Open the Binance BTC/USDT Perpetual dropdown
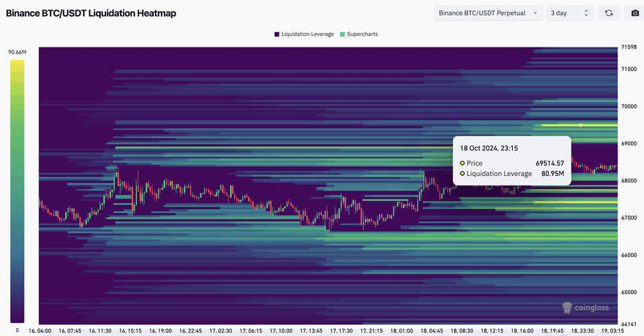This screenshot has width=644, height=336. [x=489, y=13]
